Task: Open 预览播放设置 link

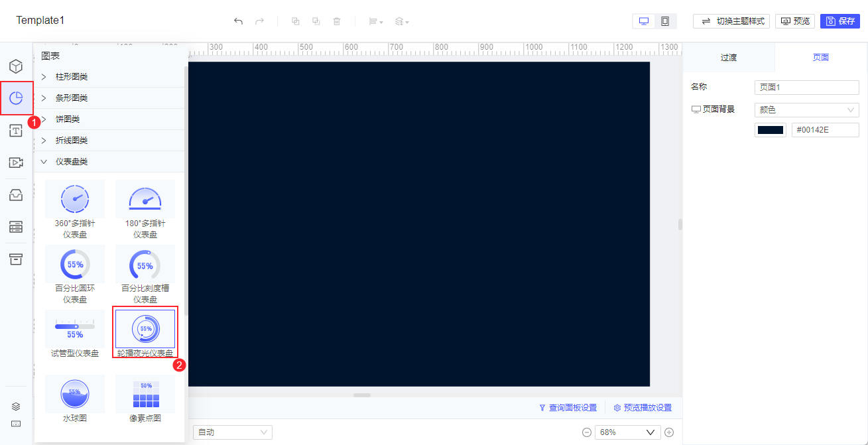Action: [643, 408]
